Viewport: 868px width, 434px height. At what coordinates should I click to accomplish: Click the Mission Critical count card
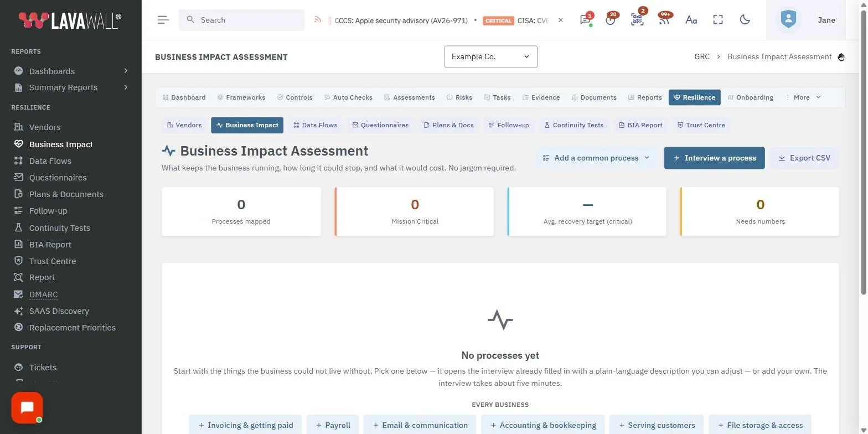[414, 211]
